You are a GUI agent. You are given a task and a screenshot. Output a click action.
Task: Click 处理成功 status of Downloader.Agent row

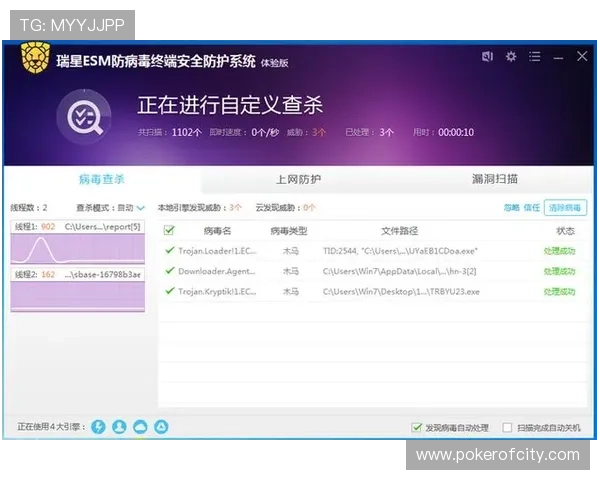point(559,271)
